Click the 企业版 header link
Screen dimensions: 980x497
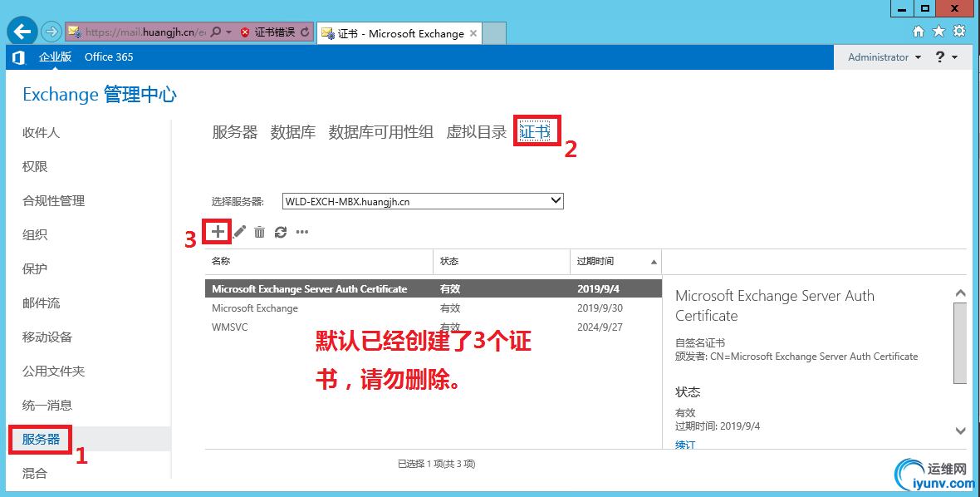point(55,57)
